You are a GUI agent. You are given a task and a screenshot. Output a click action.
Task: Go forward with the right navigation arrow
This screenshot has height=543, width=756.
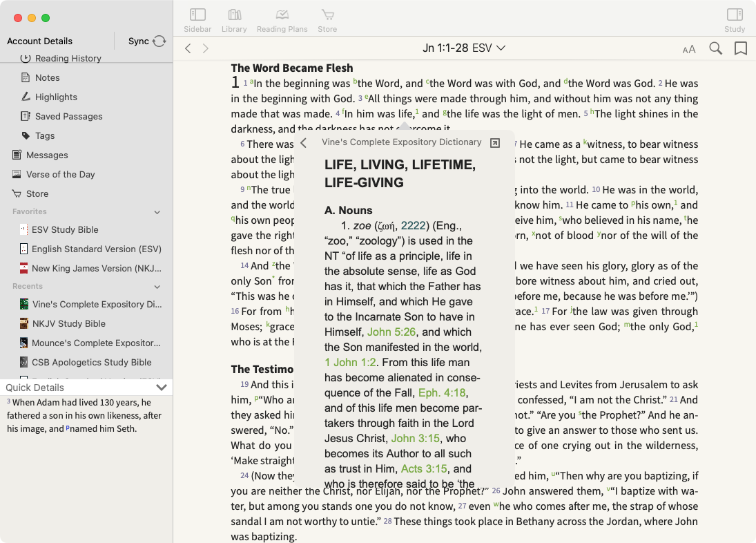point(205,48)
